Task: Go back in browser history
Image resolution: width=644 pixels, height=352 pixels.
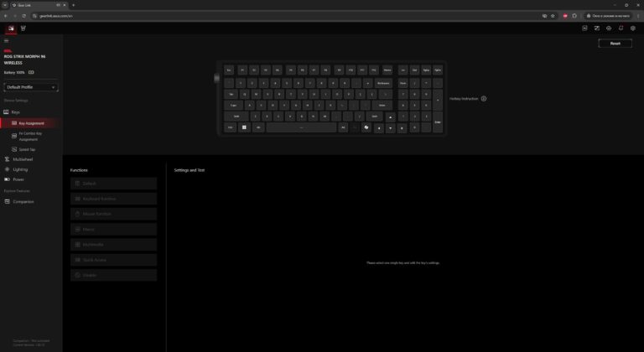Action: click(x=5, y=16)
